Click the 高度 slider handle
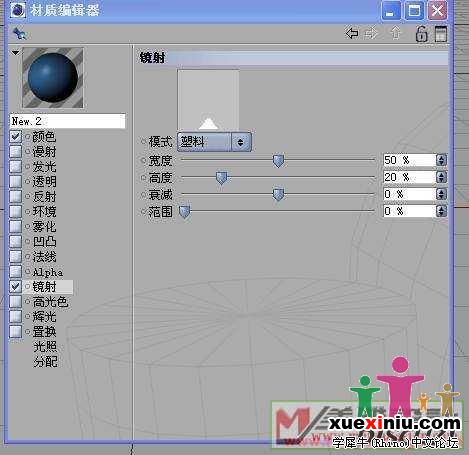Image resolution: width=469 pixels, height=455 pixels. (221, 178)
